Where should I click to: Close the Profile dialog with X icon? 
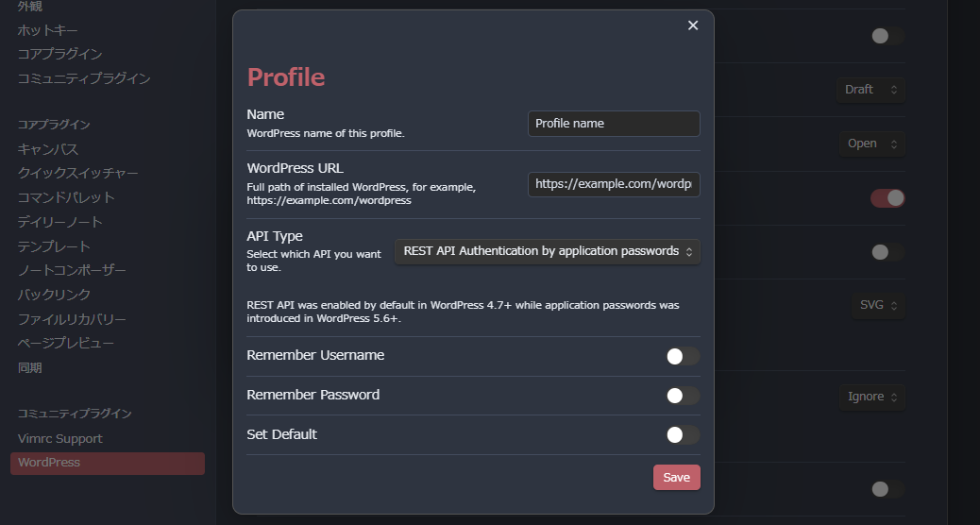tap(693, 25)
